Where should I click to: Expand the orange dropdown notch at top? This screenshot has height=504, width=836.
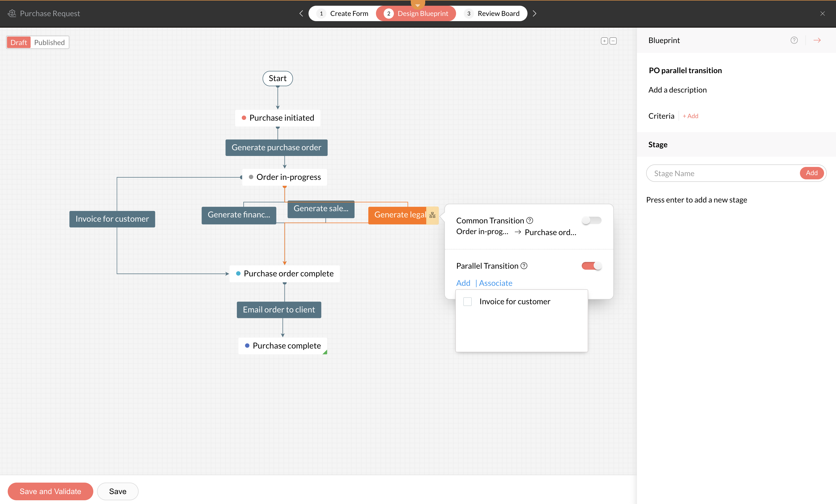tap(418, 4)
